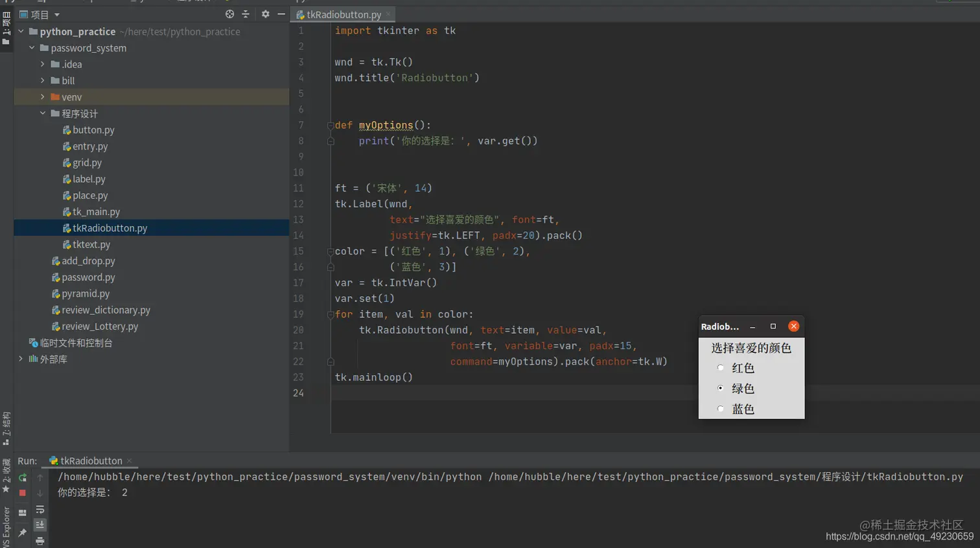Toggle soft-wrap icon in Run console
The image size is (980, 548).
coord(40,510)
